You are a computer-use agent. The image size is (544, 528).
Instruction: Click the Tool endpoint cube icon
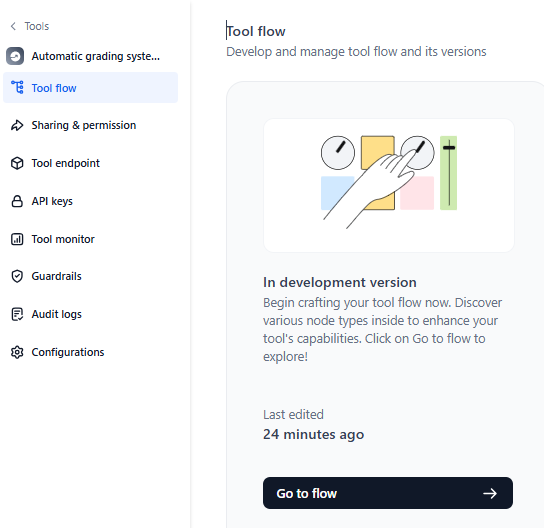(17, 163)
